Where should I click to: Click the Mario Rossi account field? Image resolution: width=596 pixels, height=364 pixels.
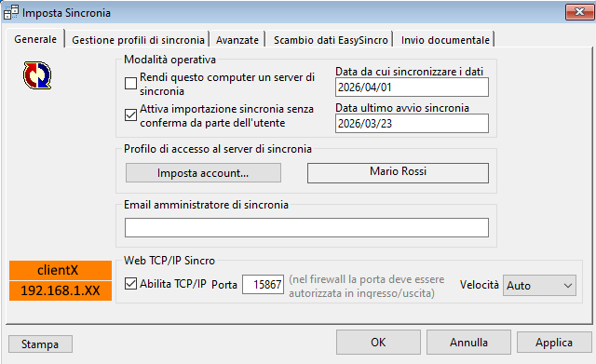point(398,173)
